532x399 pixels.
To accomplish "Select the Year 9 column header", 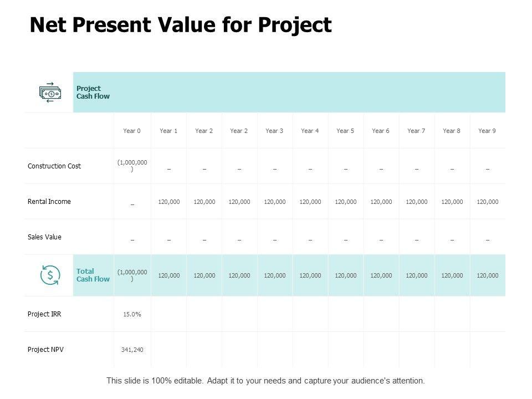I will tap(487, 131).
